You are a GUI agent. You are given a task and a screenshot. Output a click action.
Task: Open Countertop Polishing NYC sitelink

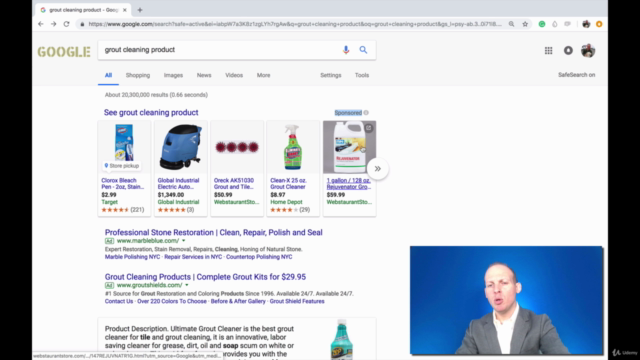pos(259,257)
